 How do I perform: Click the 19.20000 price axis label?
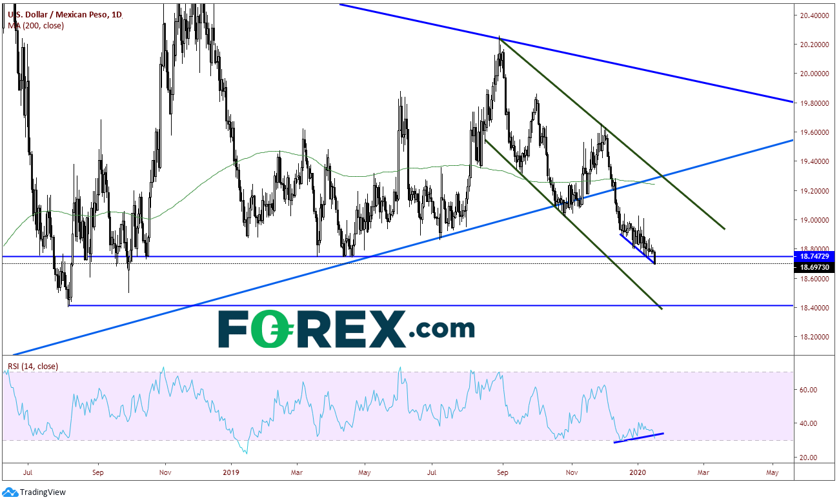(815, 191)
